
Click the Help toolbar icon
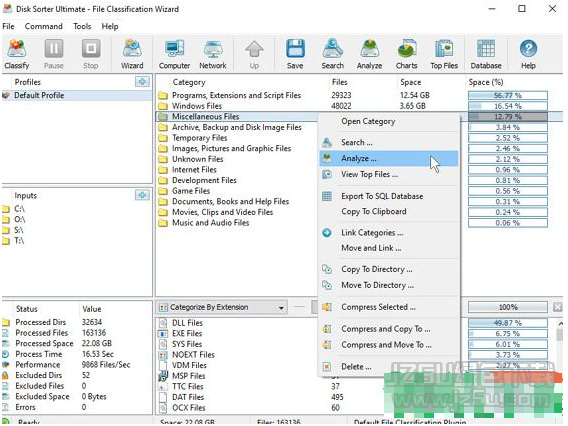[528, 54]
